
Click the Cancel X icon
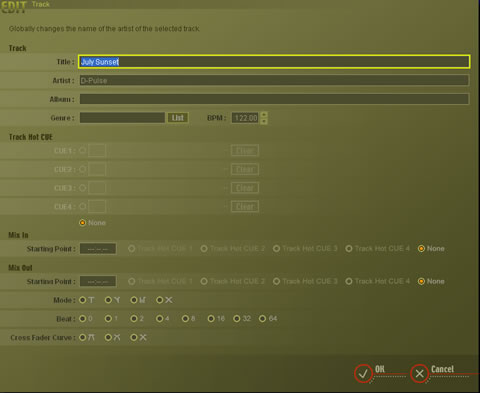point(419,373)
